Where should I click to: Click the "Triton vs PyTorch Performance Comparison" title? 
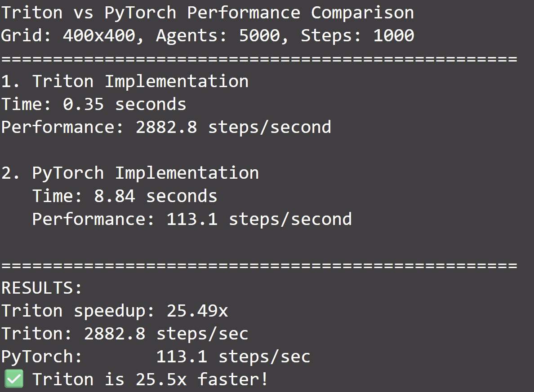point(207,13)
